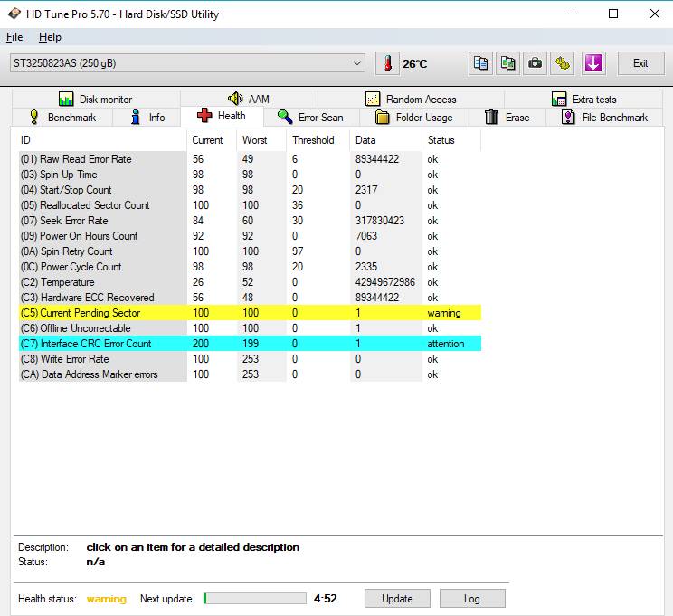The width and height of the screenshot is (673, 616).
Task: Select the (C8) Write Error Rate row
Action: pos(250,359)
